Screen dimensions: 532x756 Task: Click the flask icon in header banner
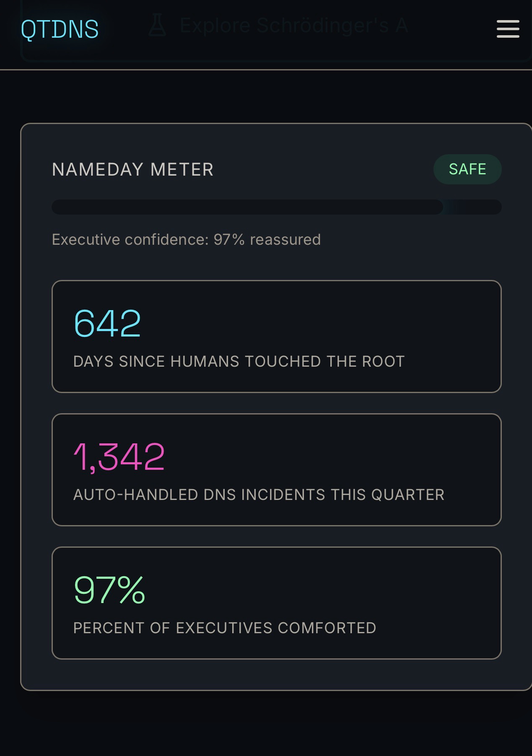click(x=157, y=26)
